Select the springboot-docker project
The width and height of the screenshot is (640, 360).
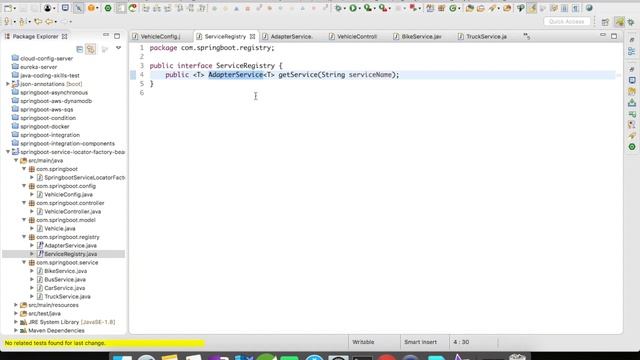click(x=44, y=127)
